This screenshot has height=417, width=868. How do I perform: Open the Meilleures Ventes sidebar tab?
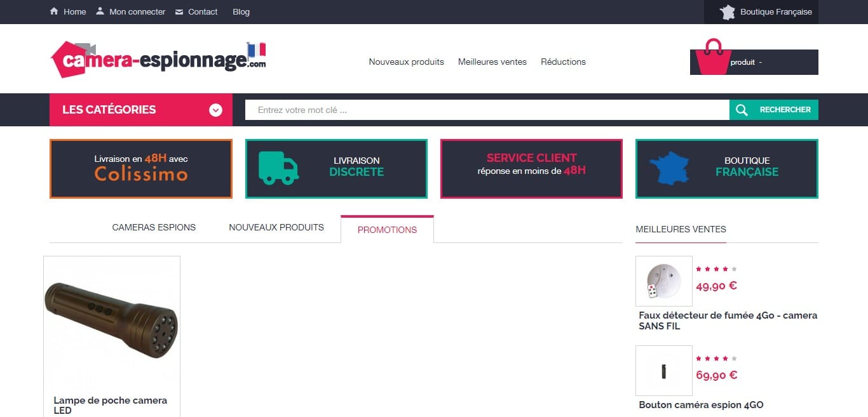pyautogui.click(x=681, y=229)
